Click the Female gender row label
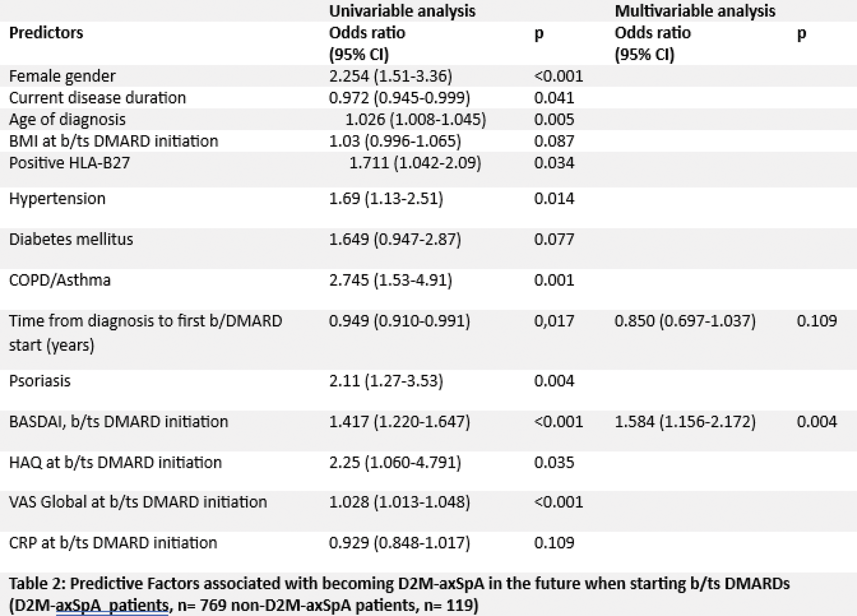Viewport: 857px width, 616px height. pos(62,76)
